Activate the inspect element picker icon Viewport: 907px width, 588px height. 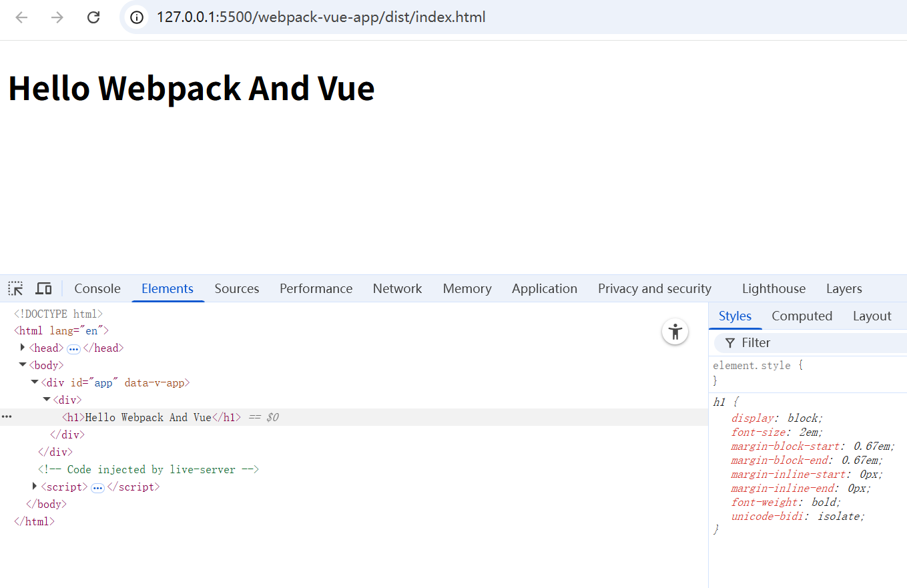tap(15, 288)
